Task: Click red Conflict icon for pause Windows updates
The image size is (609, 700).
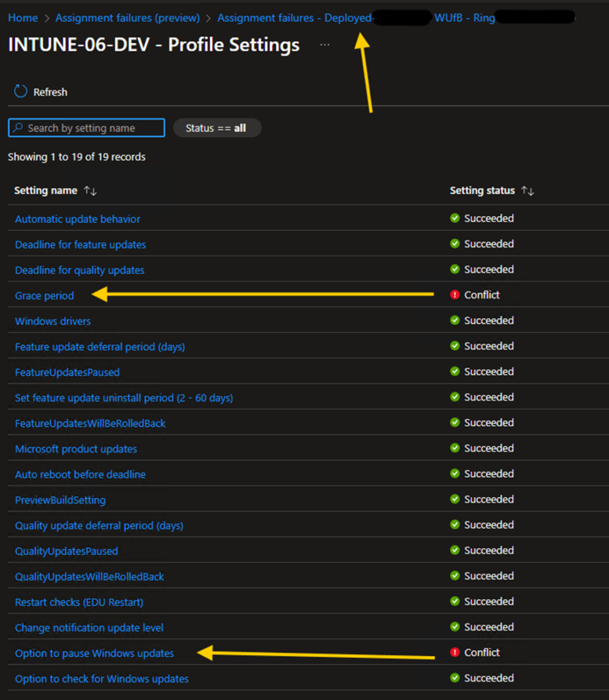Action: 455,653
